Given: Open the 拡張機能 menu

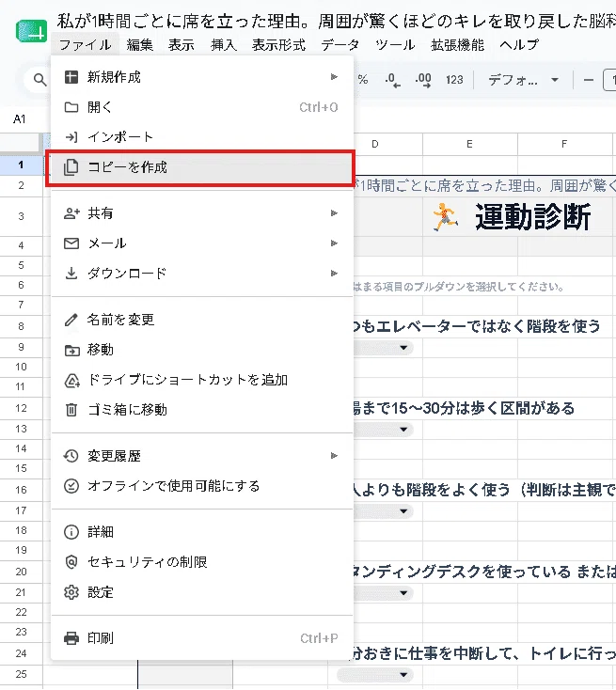Looking at the screenshot, I should [x=457, y=44].
